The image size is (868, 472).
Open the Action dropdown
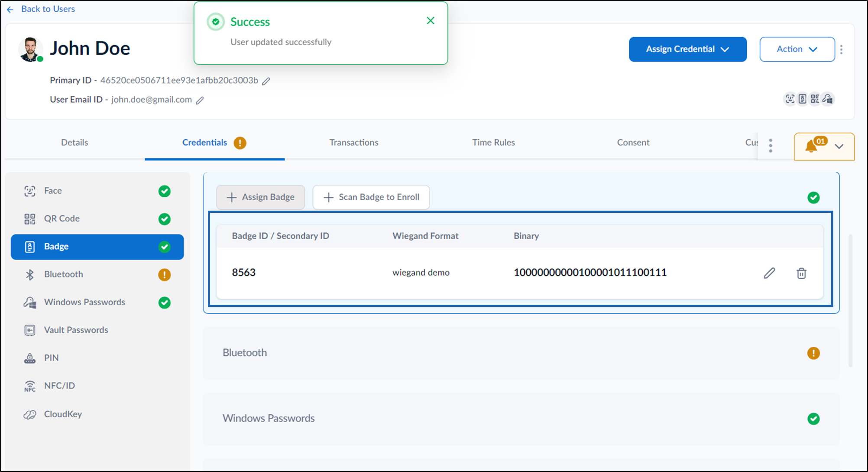pos(797,49)
